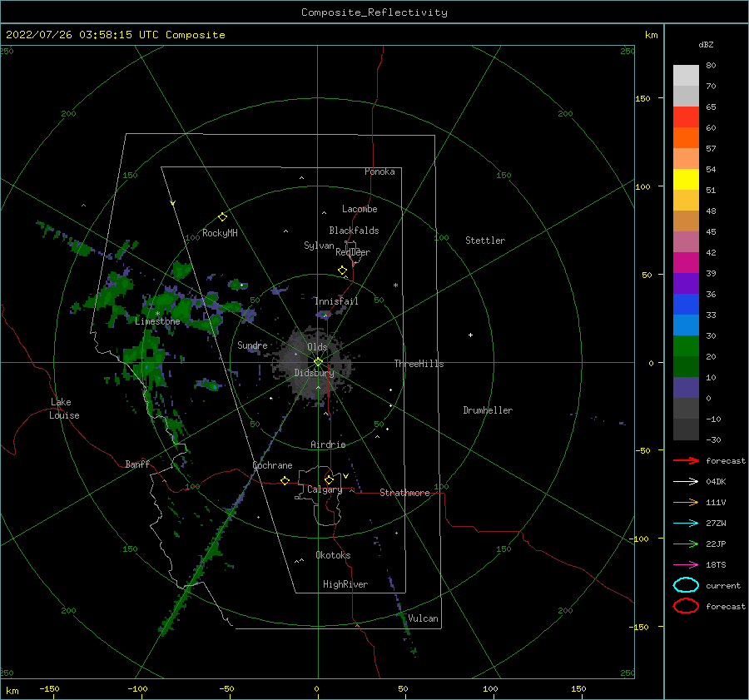Select the yellow diamond at the radar center
749x700 pixels.
click(x=318, y=362)
